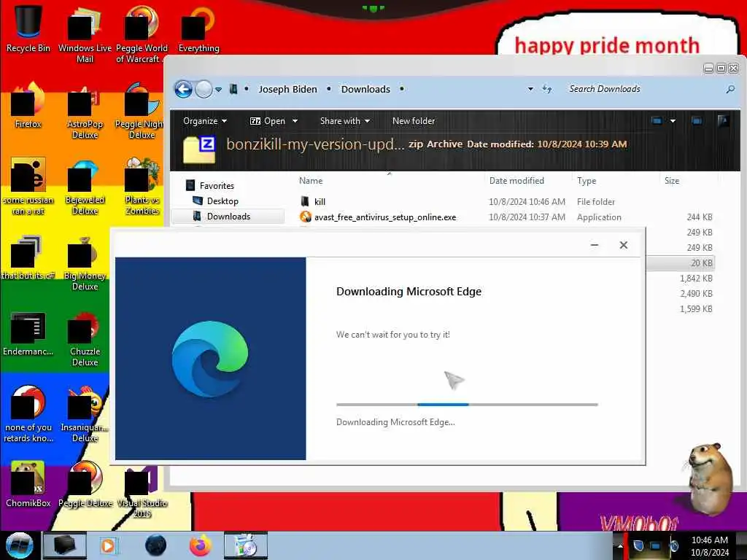
Task: Launch Chuzzle Deluxe shortcut
Action: [x=85, y=338]
